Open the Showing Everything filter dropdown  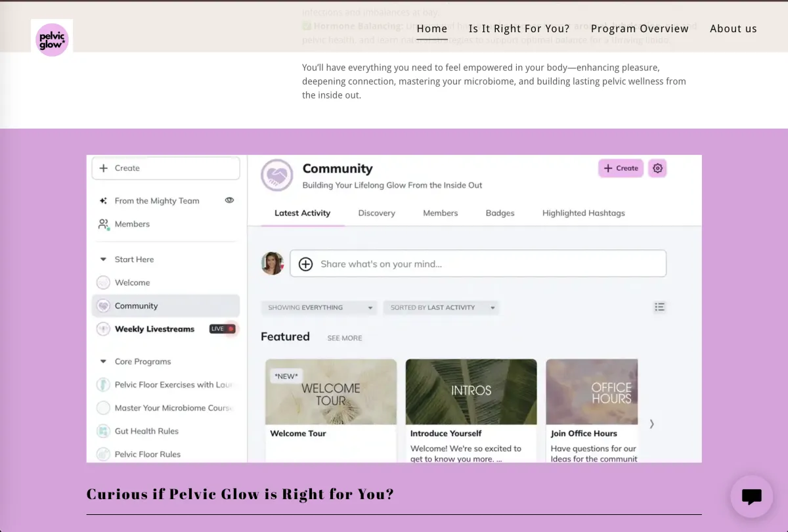coord(318,307)
